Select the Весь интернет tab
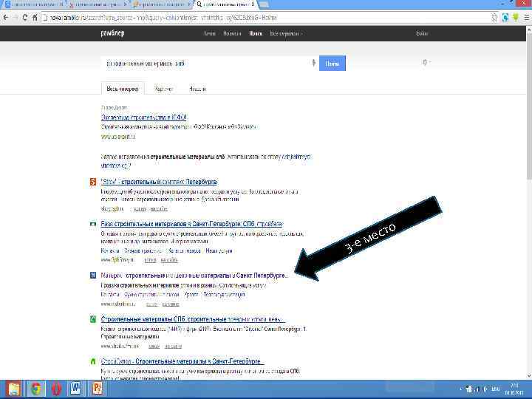Screen dimensions: 532x399 tap(123, 89)
